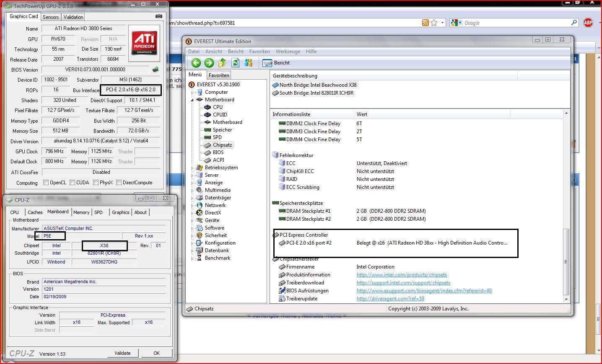The height and width of the screenshot is (364, 602).
Task: Open the support.intel.com chipsets link
Action: (x=403, y=283)
